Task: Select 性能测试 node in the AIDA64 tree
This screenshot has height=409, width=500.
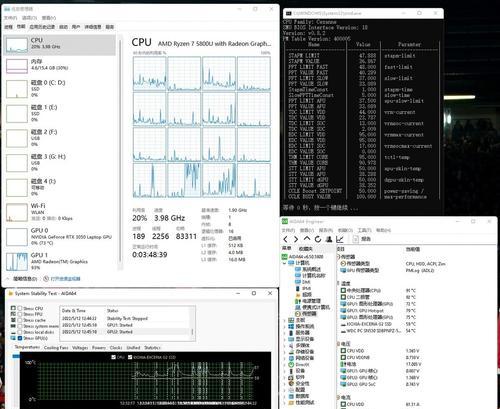Action: pos(301,402)
